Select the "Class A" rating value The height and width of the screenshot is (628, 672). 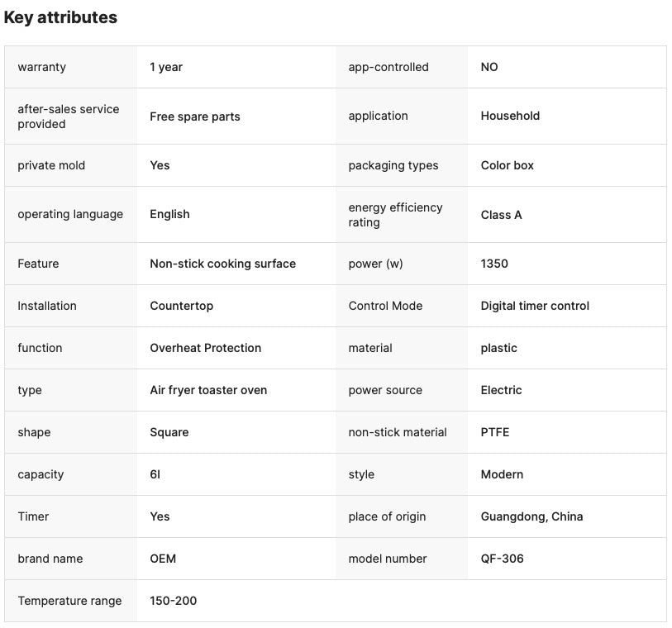coord(501,215)
